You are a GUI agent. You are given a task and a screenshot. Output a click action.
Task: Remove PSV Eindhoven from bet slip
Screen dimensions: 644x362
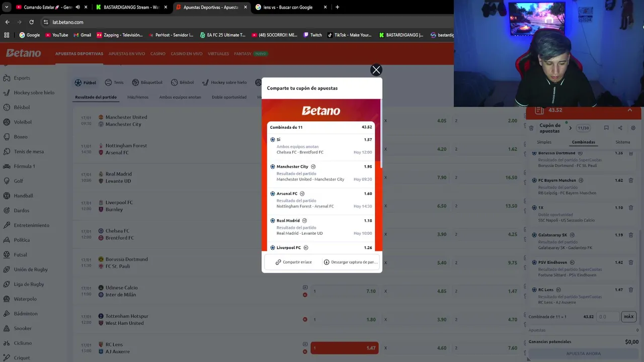[x=630, y=262]
